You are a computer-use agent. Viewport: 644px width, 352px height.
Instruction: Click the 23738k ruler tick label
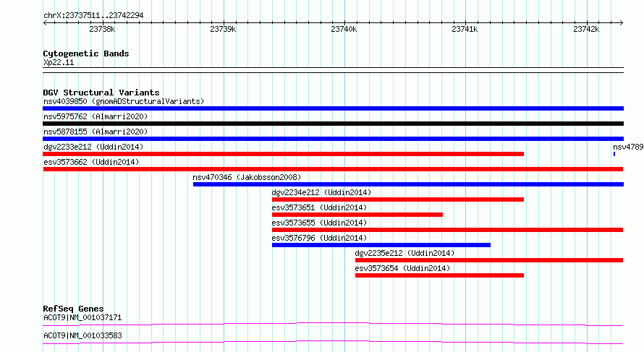pos(102,29)
